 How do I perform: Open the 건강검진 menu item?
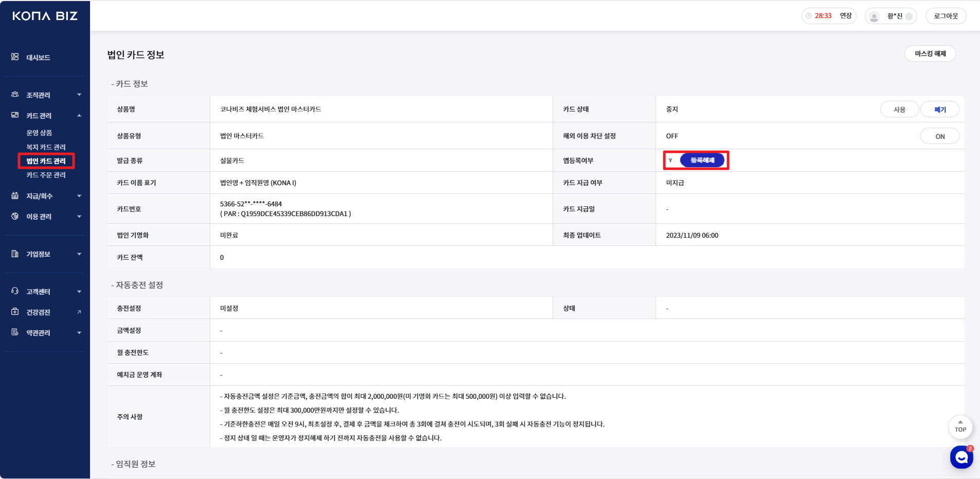pos(38,312)
